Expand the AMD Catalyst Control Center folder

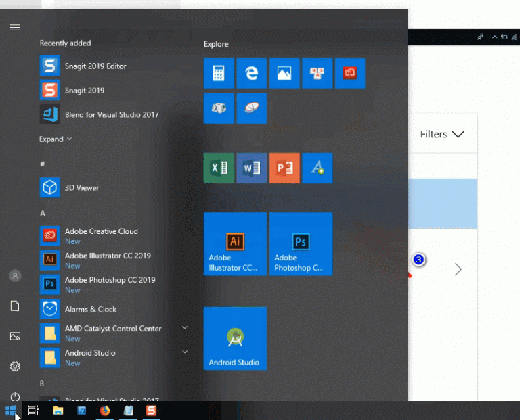tap(185, 328)
